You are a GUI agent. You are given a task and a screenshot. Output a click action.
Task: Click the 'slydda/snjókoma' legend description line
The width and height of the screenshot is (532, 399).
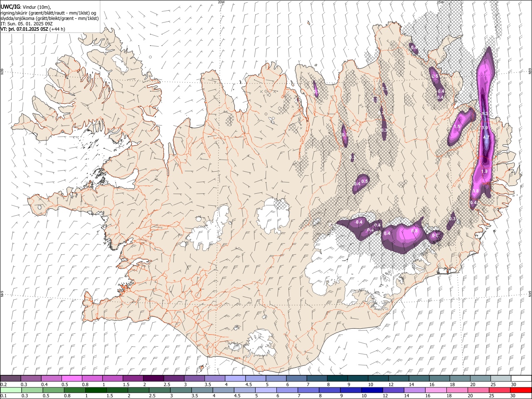click(49, 18)
